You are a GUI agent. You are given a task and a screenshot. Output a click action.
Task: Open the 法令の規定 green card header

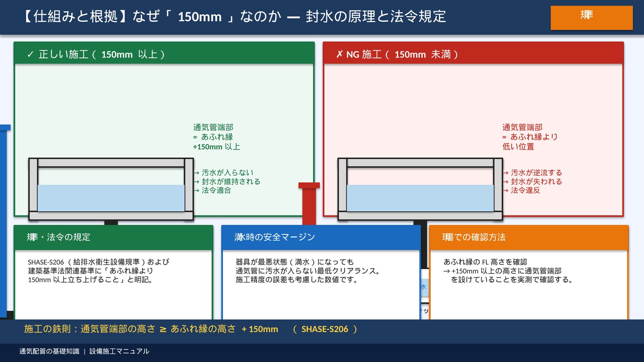pos(113,237)
